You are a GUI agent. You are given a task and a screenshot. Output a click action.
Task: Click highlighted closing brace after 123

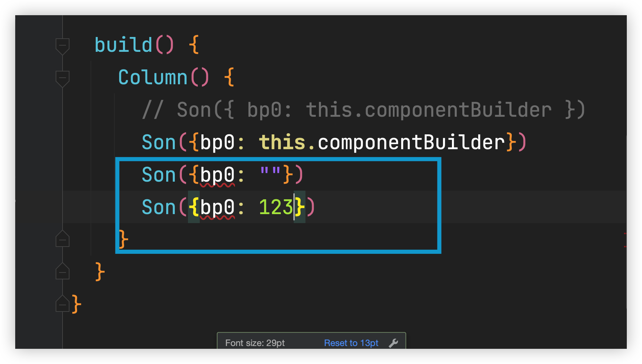(x=300, y=207)
